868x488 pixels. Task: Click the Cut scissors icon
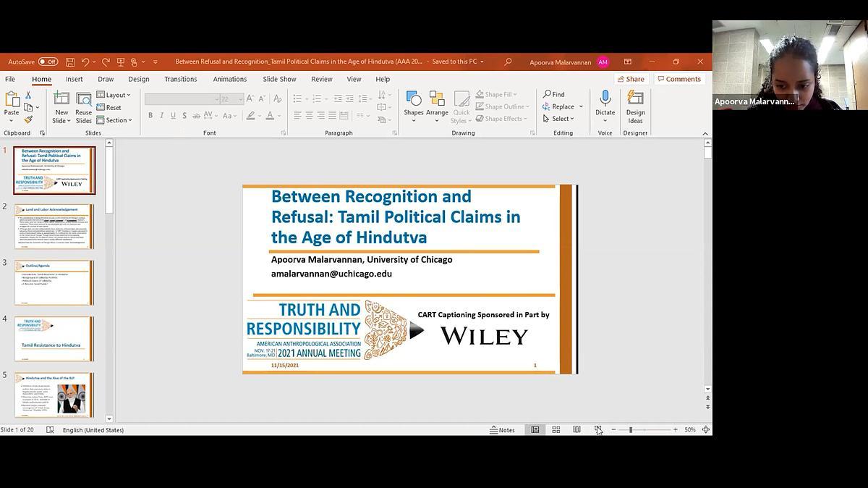[x=28, y=95]
